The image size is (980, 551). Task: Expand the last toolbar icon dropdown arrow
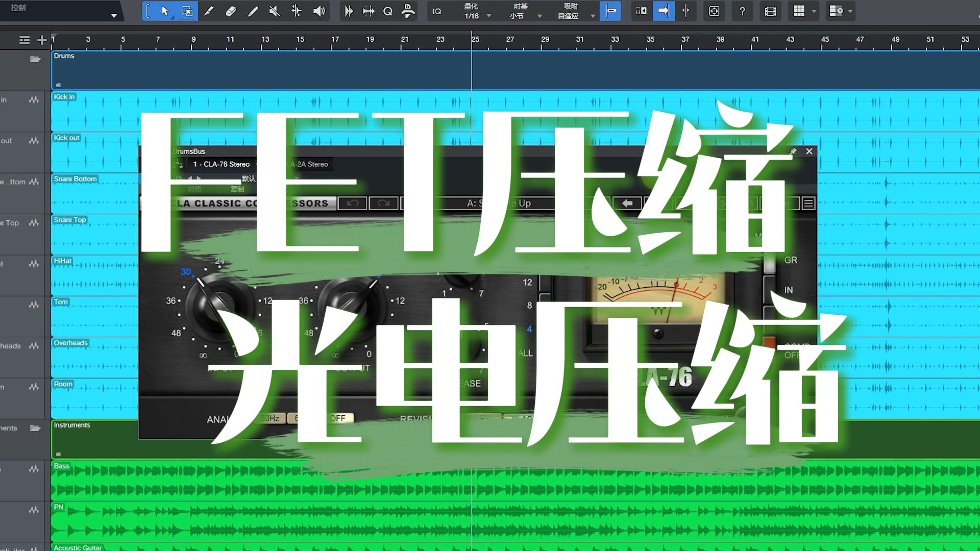click(x=850, y=11)
